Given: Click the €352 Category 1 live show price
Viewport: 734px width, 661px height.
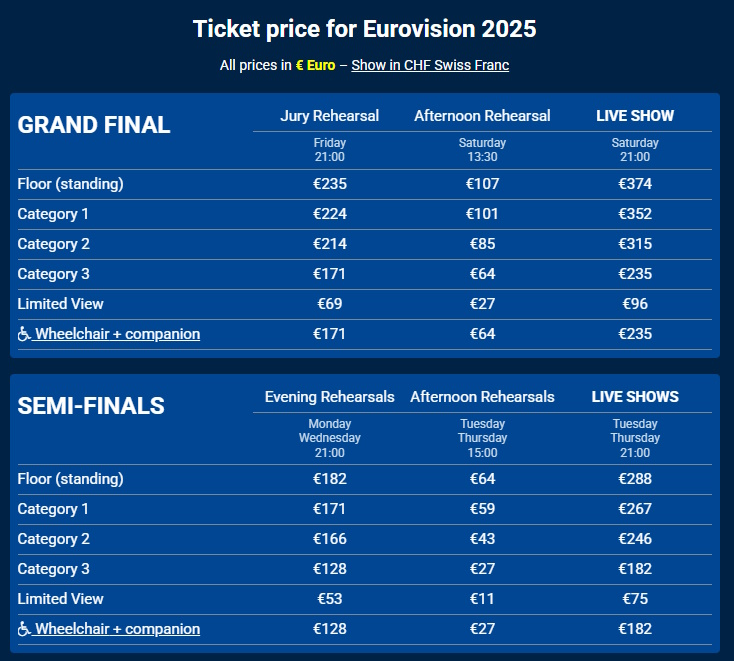Looking at the screenshot, I should (x=635, y=213).
